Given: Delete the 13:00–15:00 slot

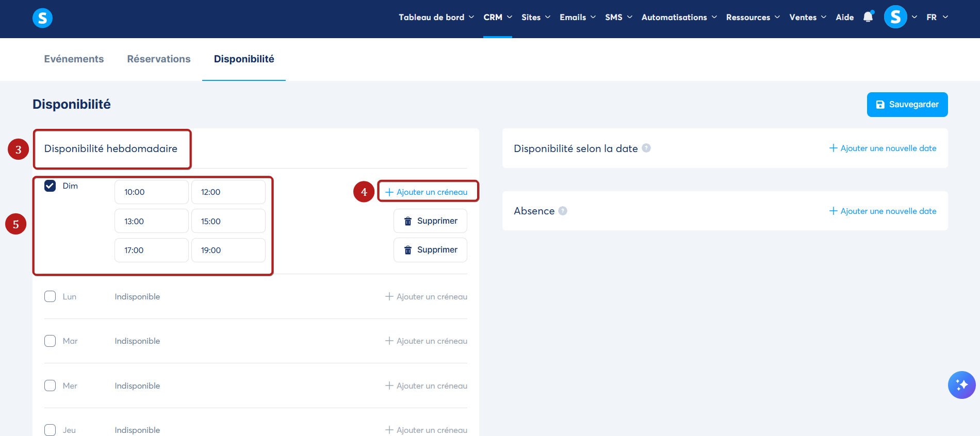Looking at the screenshot, I should tap(430, 221).
